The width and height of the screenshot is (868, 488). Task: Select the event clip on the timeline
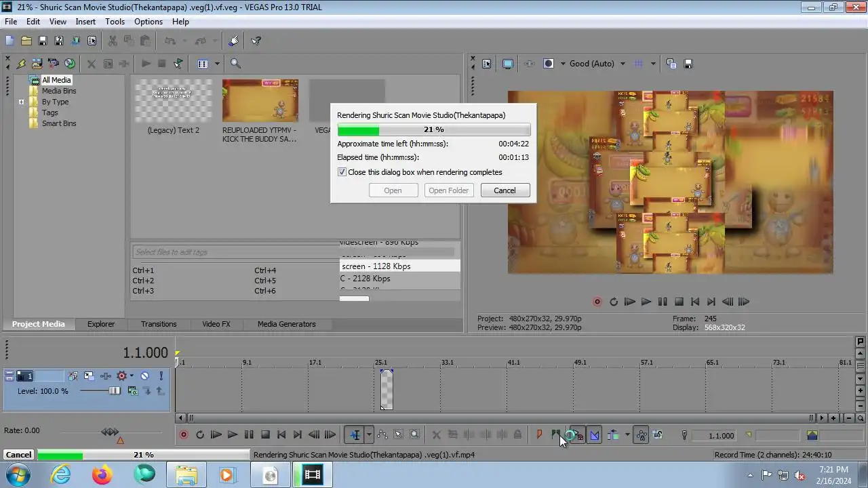pos(386,389)
